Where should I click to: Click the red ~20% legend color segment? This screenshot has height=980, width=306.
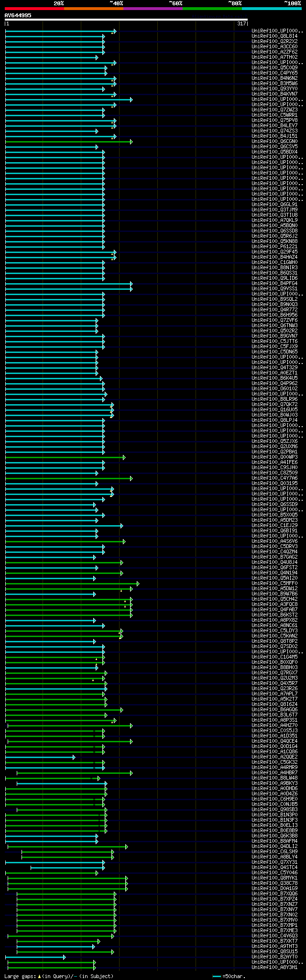34,9
